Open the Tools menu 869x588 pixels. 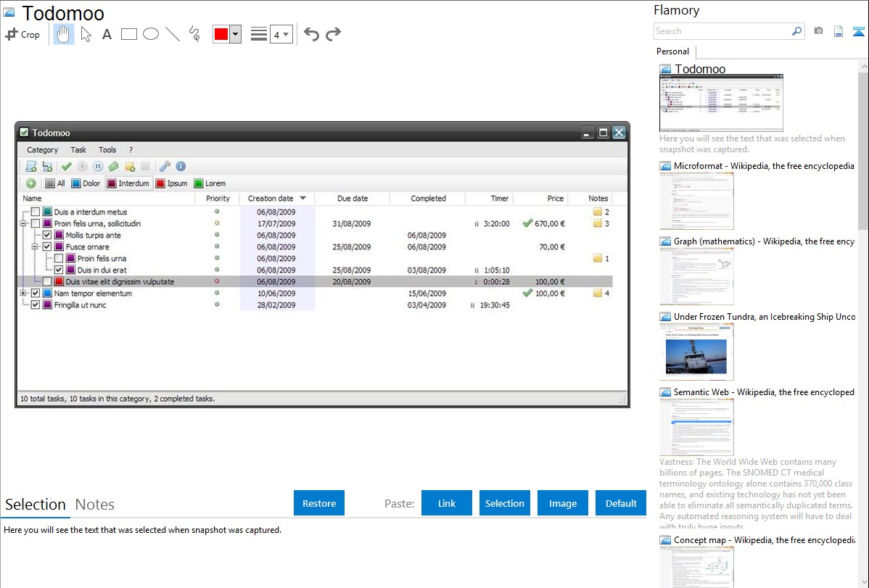107,149
